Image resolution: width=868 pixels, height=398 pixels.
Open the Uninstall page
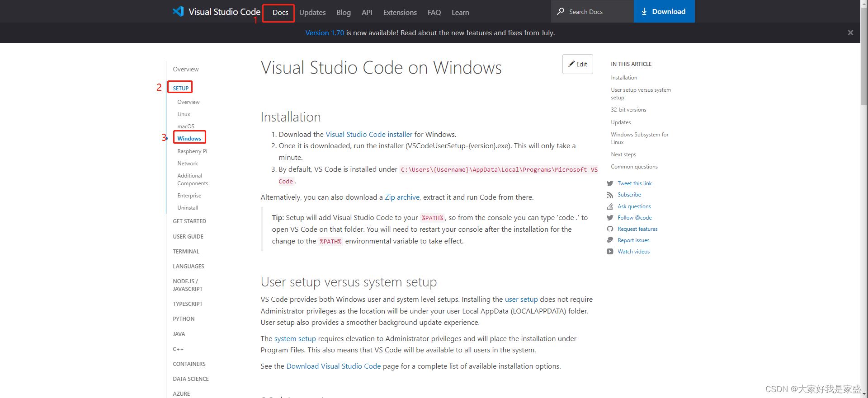[x=188, y=208]
